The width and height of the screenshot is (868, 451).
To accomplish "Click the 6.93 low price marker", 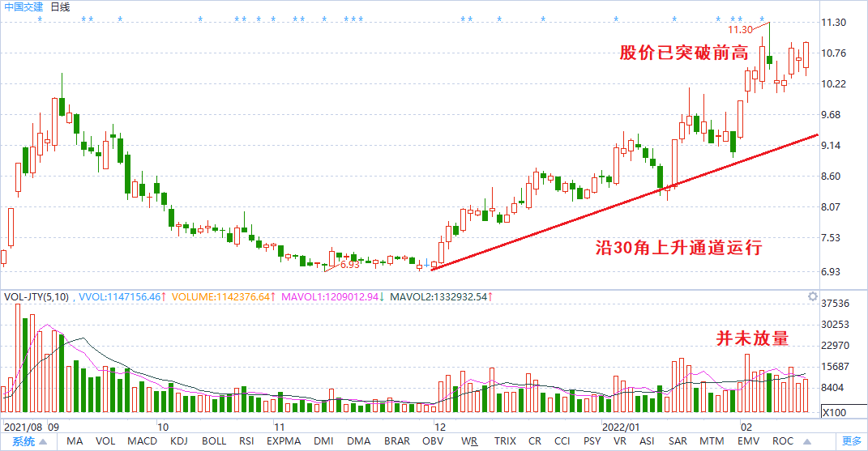I will click(x=350, y=265).
